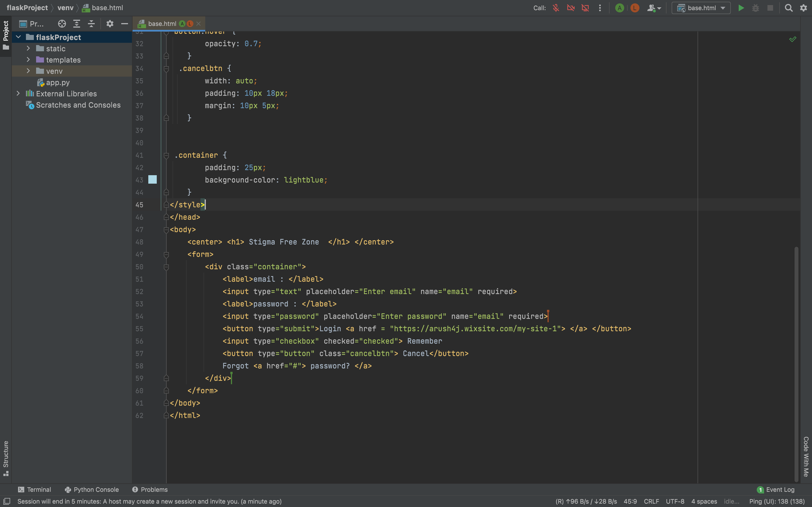This screenshot has height=507, width=812.
Task: Click the Debug bug icon
Action: click(755, 8)
